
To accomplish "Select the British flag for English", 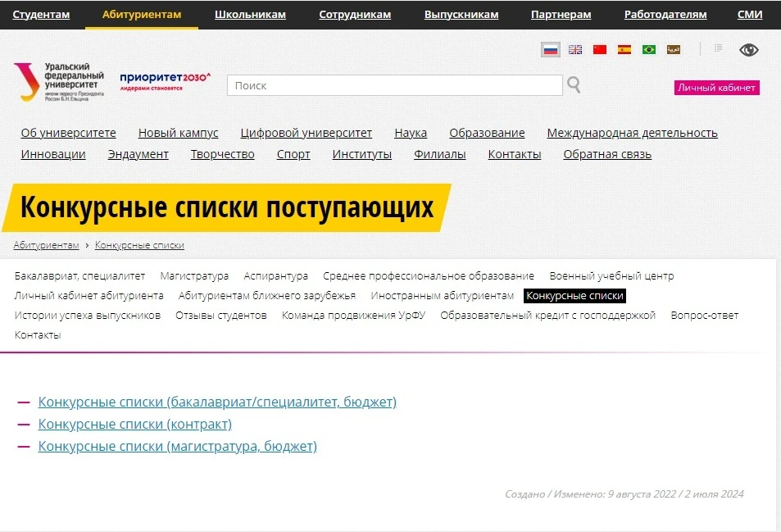I will click(x=575, y=49).
